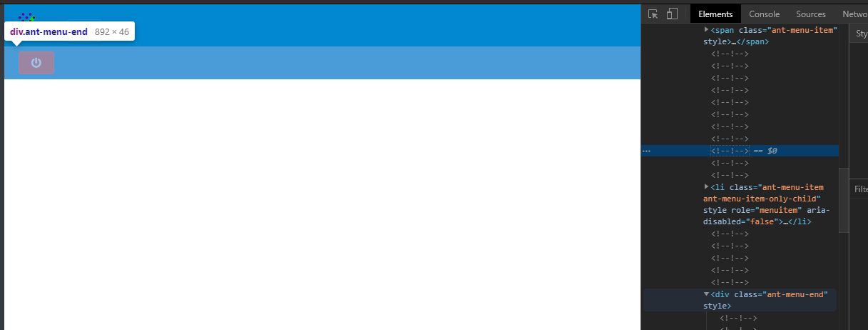Open the Network tab
Screen dimensions: 868x330
point(854,14)
